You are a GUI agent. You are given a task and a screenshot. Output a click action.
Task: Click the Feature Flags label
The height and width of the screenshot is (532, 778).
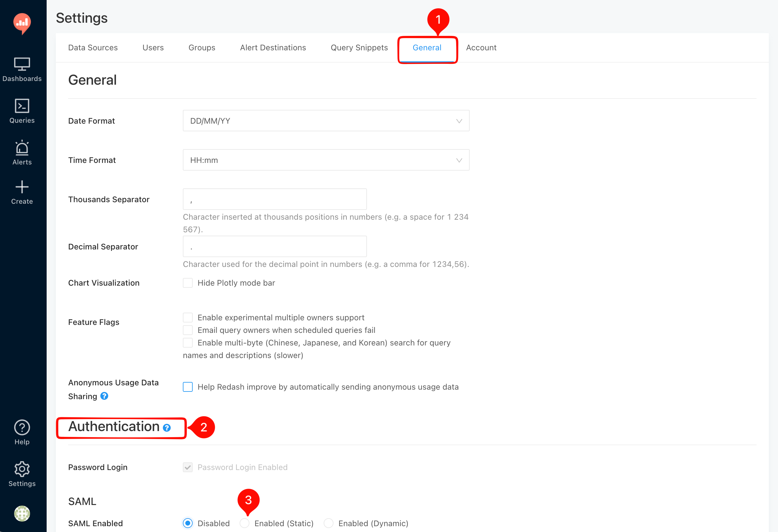pos(94,322)
